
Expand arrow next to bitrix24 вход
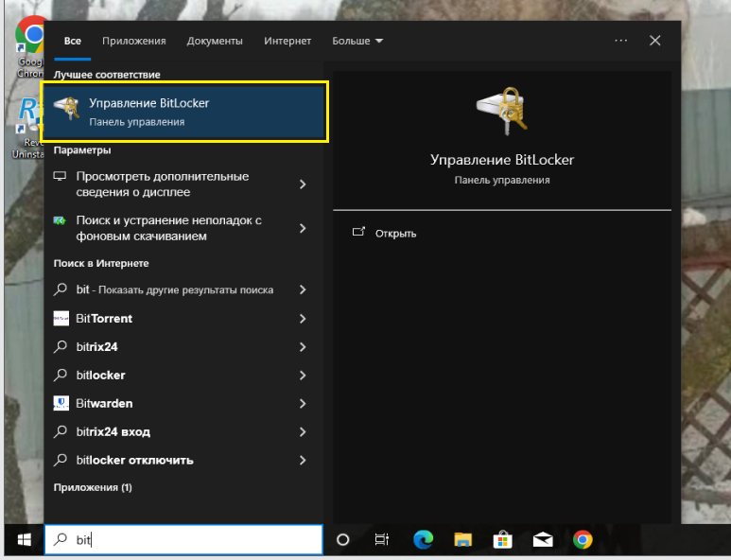click(303, 431)
